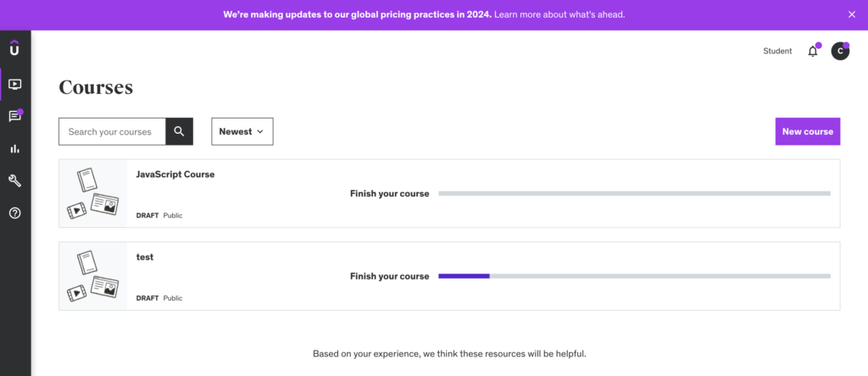Viewport: 868px width, 376px height.
Task: Click the notifications bell icon
Action: 813,52
